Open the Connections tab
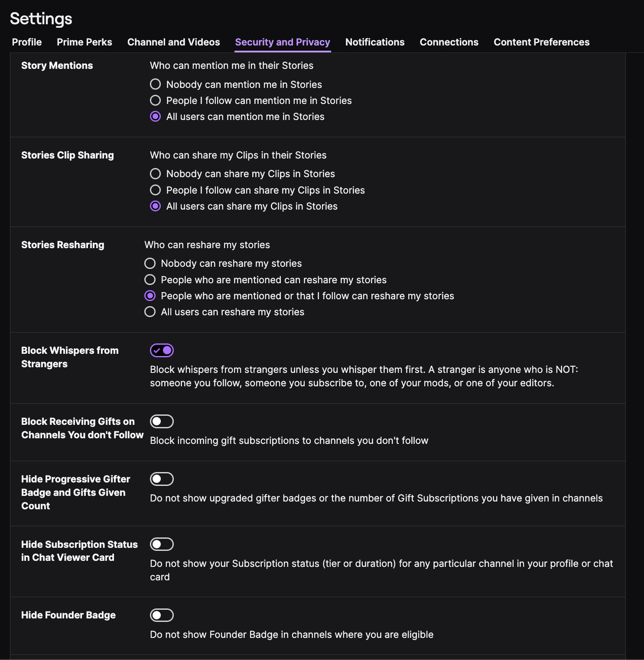 click(449, 42)
